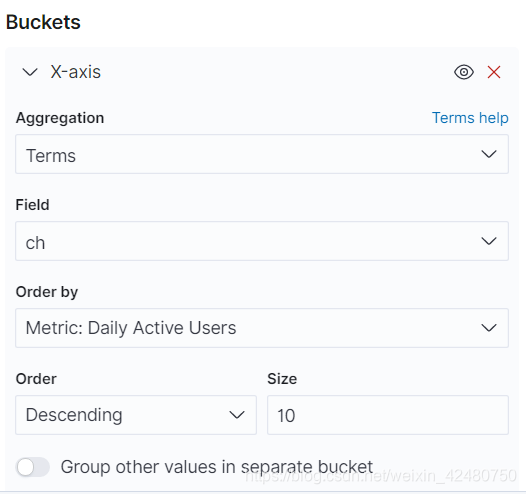Click the arrow icon in the Terms box
The height and width of the screenshot is (494, 526).
tap(489, 154)
